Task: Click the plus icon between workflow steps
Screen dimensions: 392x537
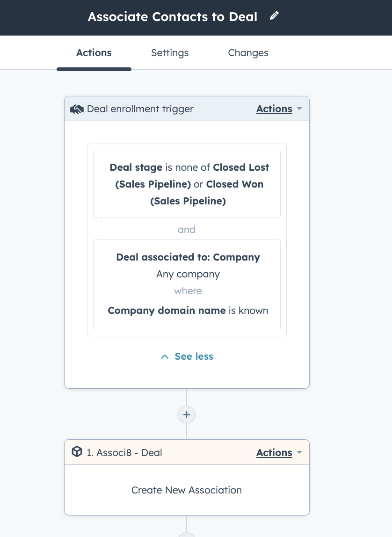Action: click(x=187, y=414)
